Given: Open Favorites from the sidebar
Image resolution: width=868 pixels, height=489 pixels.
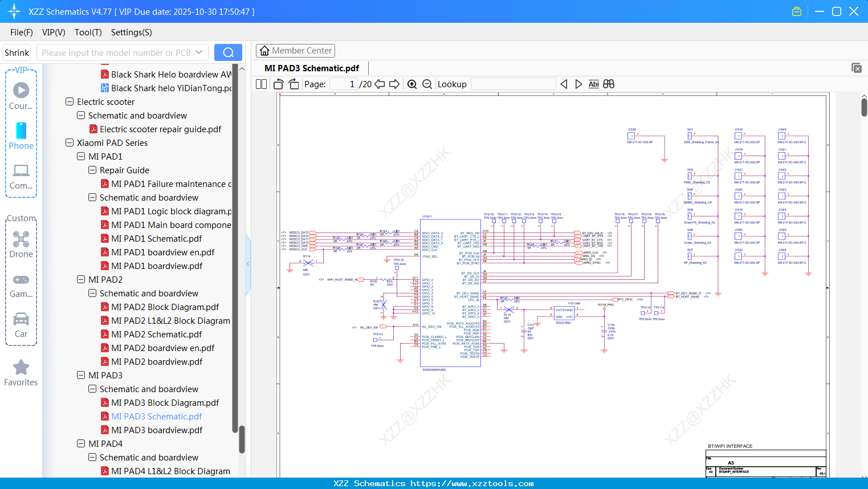Looking at the screenshot, I should (x=21, y=373).
